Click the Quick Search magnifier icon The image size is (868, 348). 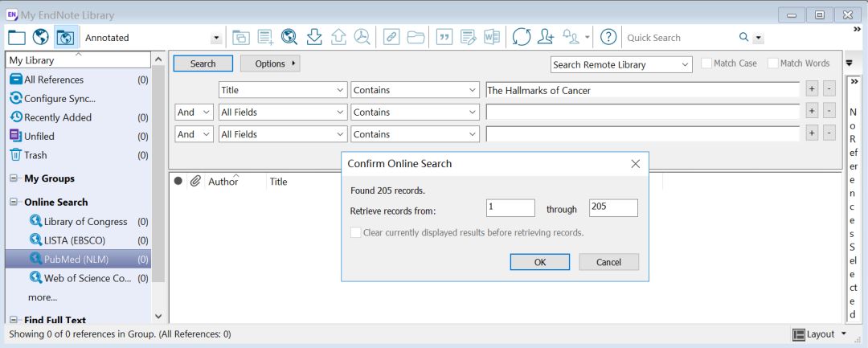tap(743, 37)
